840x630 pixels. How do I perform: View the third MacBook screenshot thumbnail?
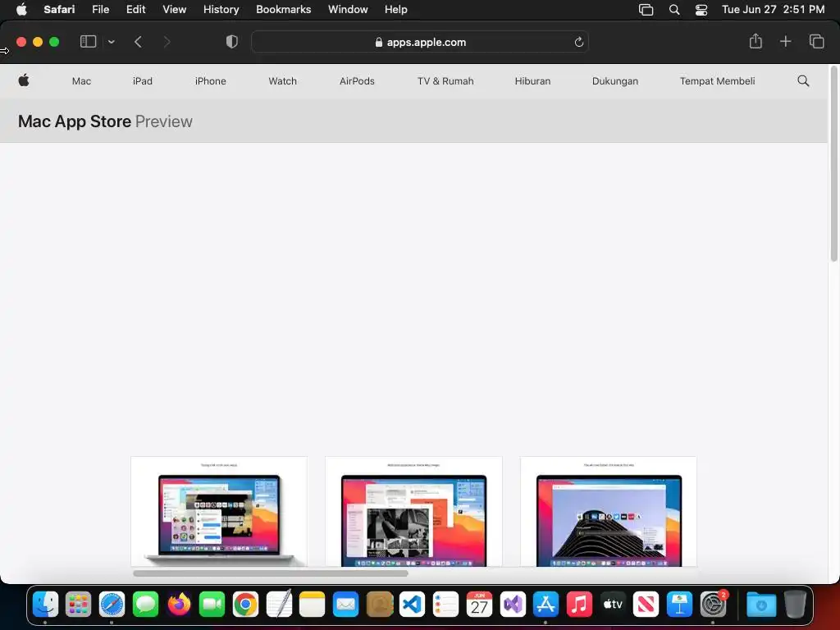pos(609,511)
